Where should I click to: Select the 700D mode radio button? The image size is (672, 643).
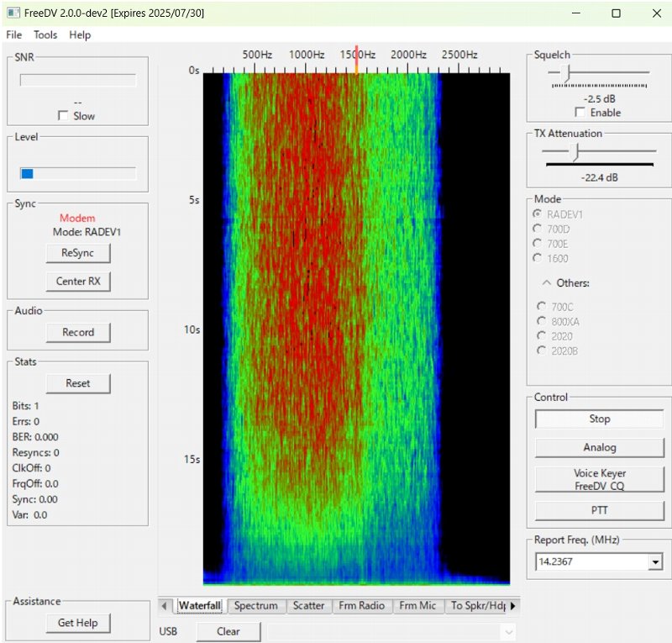[x=537, y=229]
